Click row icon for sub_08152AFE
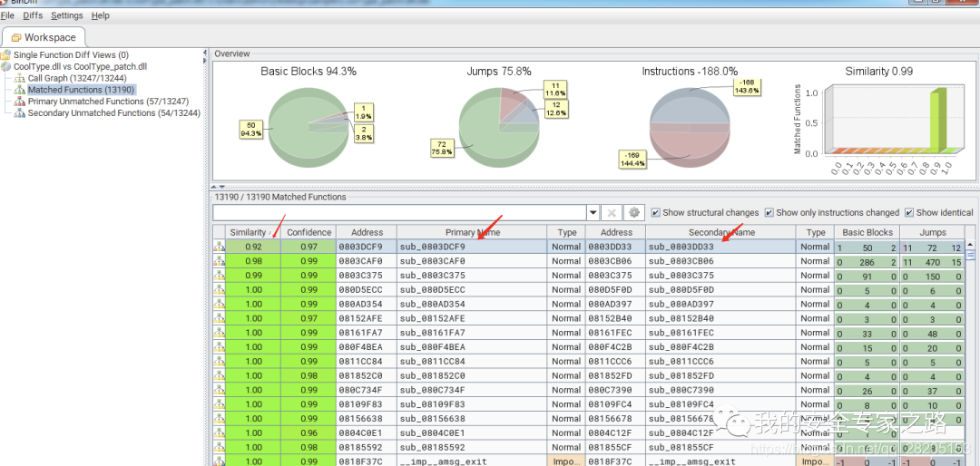Image resolution: width=980 pixels, height=466 pixels. (219, 318)
